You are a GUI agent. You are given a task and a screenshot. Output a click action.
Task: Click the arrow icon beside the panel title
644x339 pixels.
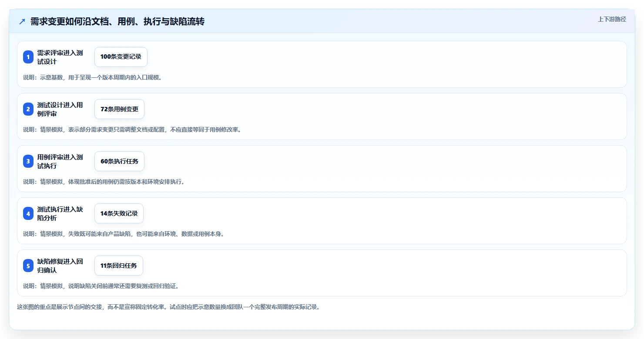[22, 21]
